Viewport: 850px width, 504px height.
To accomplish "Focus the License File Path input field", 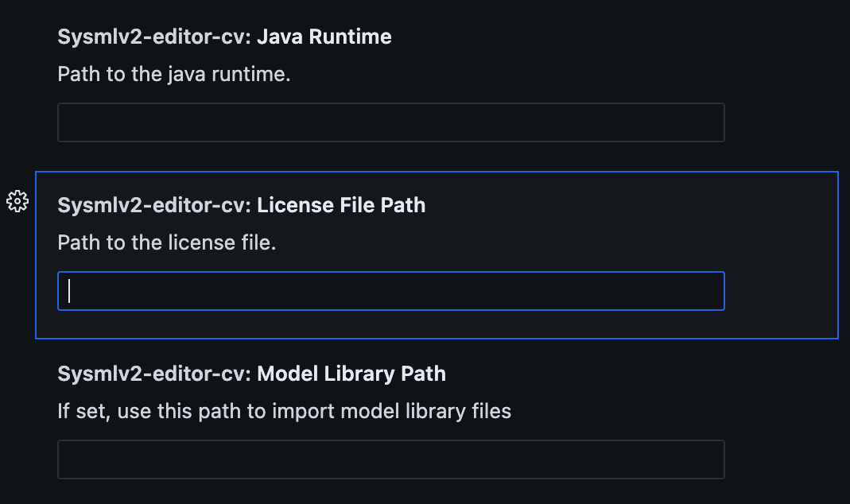I will click(391, 291).
